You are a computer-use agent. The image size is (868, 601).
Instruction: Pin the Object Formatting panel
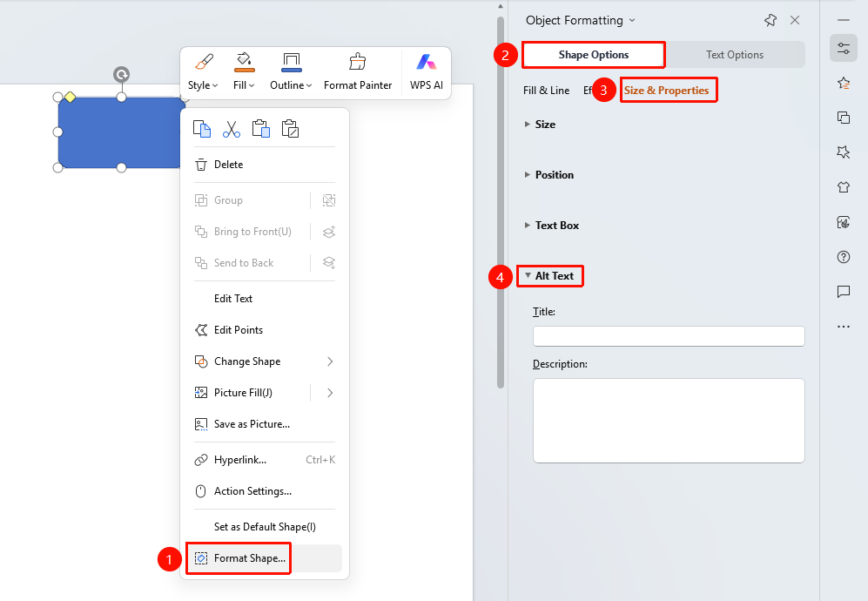(770, 21)
